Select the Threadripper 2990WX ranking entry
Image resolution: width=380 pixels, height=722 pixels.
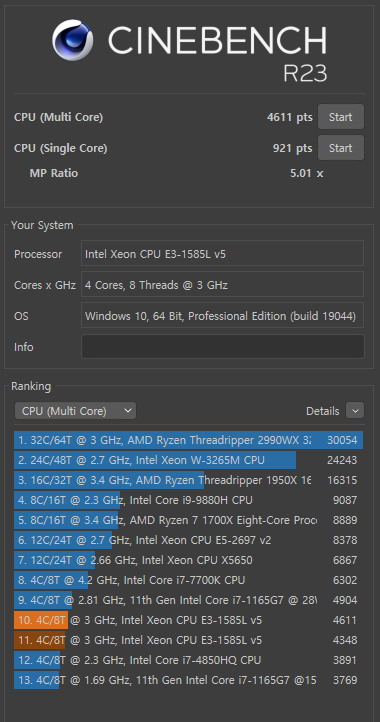pyautogui.click(x=188, y=440)
